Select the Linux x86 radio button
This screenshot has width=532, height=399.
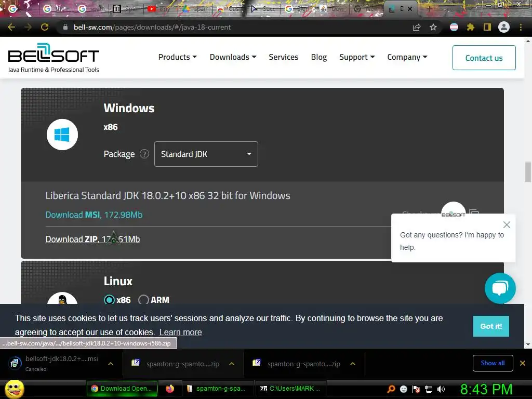[x=109, y=300]
